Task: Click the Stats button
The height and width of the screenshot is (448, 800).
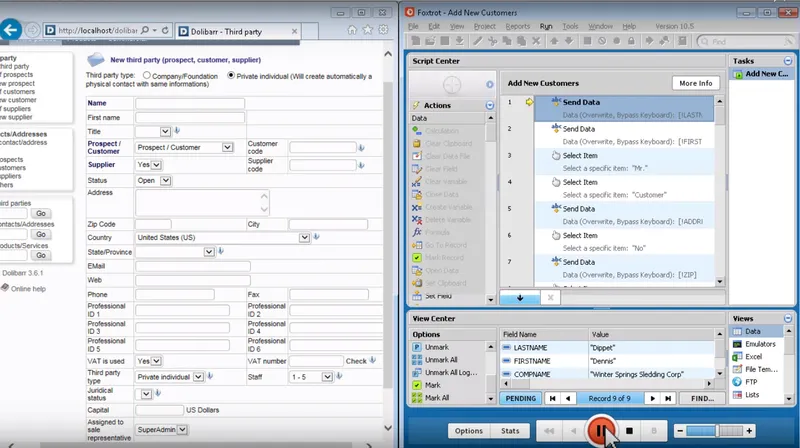Action: [x=510, y=431]
